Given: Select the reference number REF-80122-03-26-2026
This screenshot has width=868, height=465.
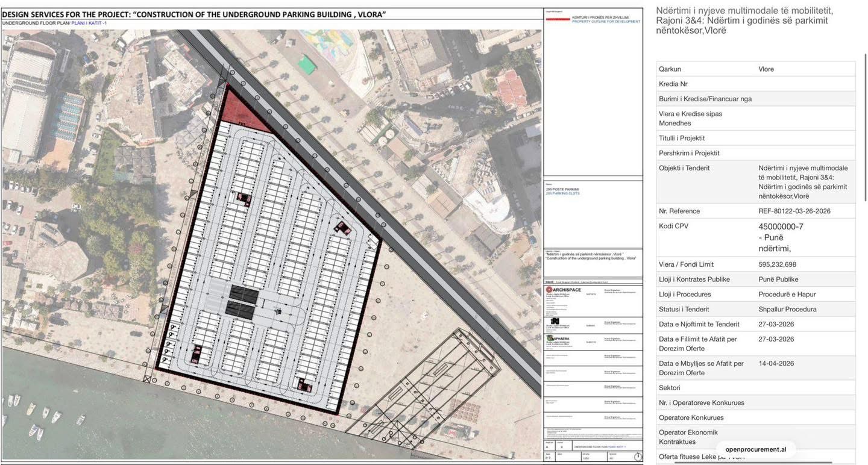Looking at the screenshot, I should click(x=793, y=211).
